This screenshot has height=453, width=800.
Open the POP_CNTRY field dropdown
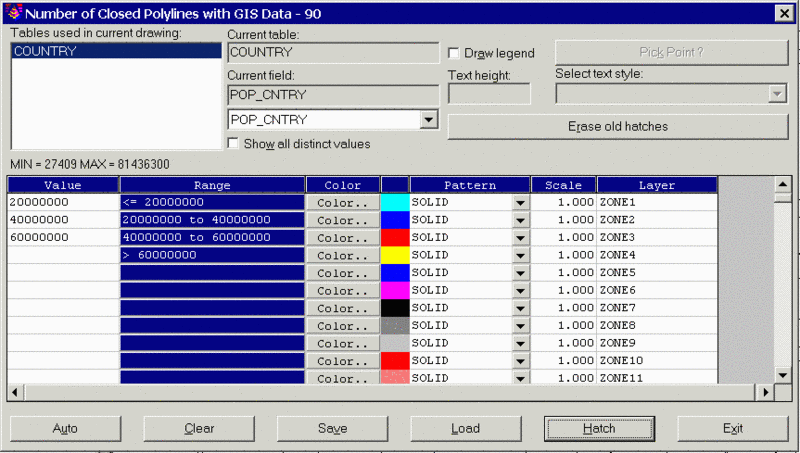point(429,120)
